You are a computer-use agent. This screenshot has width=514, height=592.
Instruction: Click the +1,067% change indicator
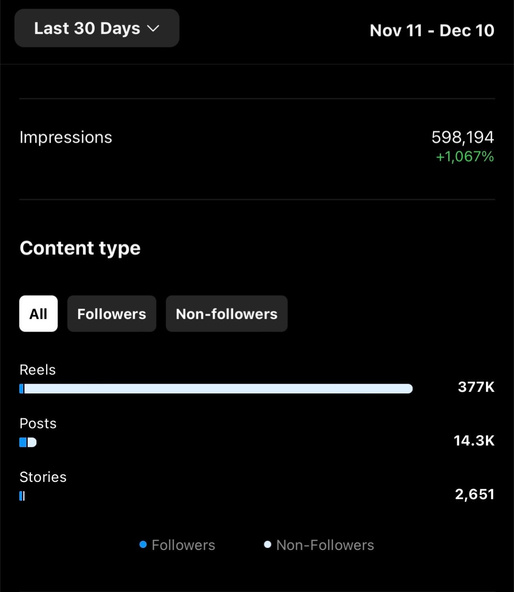465,157
